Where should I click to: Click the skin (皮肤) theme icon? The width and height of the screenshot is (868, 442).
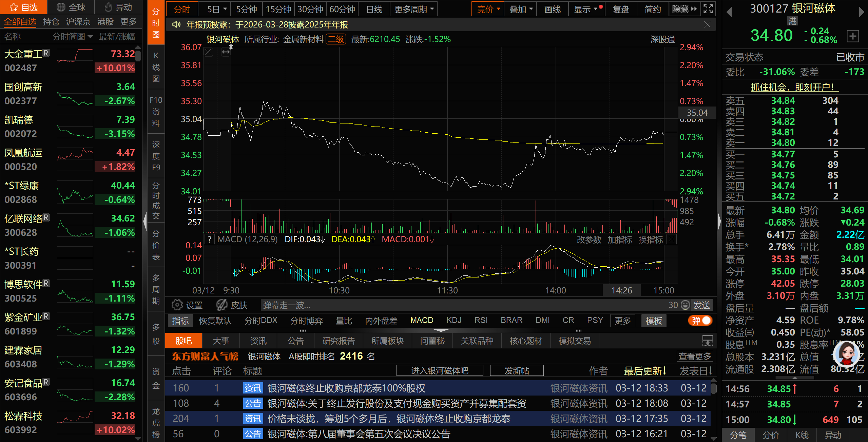(222, 305)
